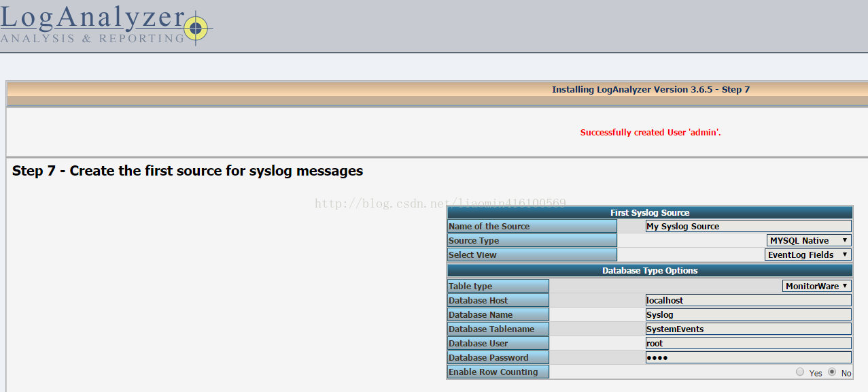The height and width of the screenshot is (392, 868).
Task: Open the Source Type dropdown
Action: (x=809, y=240)
